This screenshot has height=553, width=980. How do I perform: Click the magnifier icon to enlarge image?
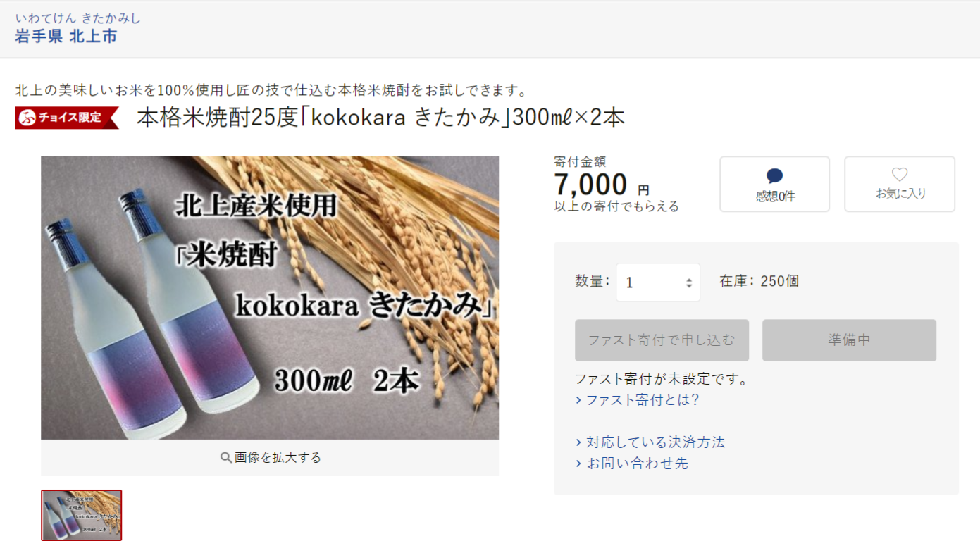pos(226,457)
